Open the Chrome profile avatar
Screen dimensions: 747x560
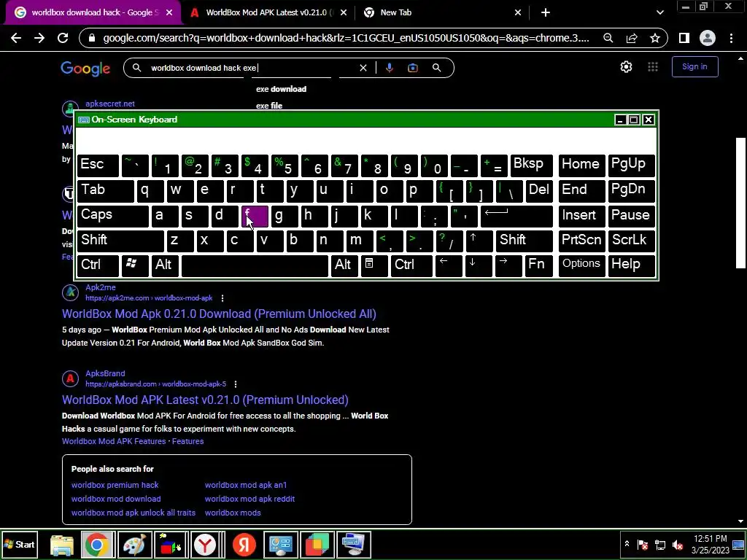[x=708, y=38]
